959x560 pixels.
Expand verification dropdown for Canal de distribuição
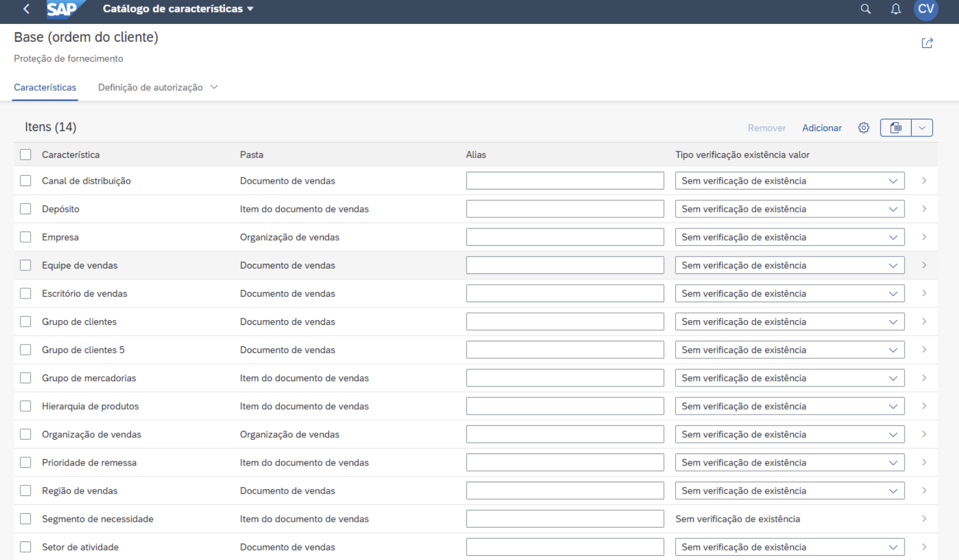point(893,181)
